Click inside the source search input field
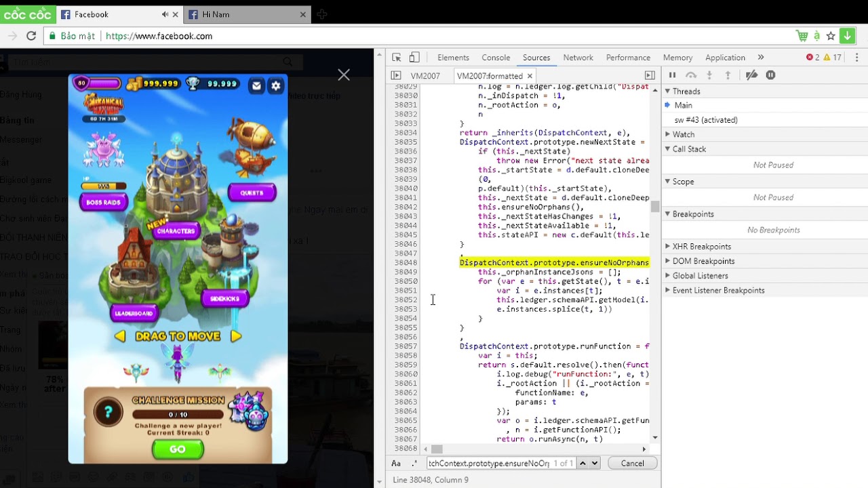The image size is (868, 488). tap(488, 464)
